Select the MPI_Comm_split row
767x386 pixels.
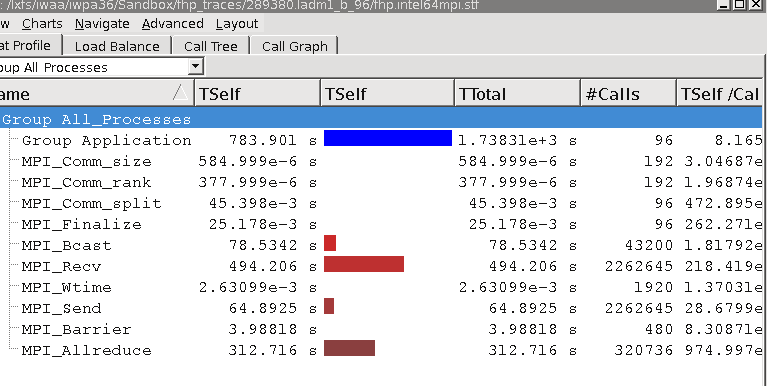tap(381, 203)
